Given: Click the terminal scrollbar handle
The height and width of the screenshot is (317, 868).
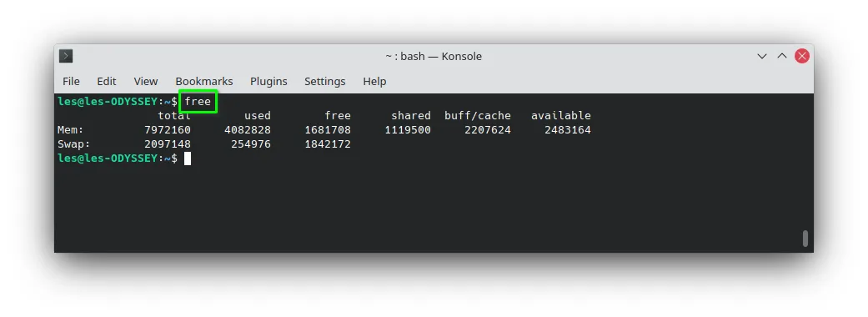Looking at the screenshot, I should [805, 239].
